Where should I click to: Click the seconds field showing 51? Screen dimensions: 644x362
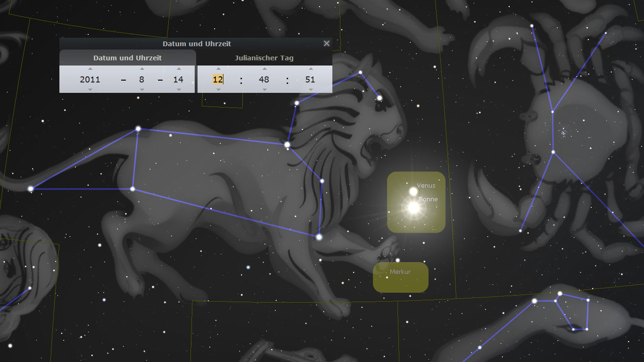pyautogui.click(x=310, y=79)
